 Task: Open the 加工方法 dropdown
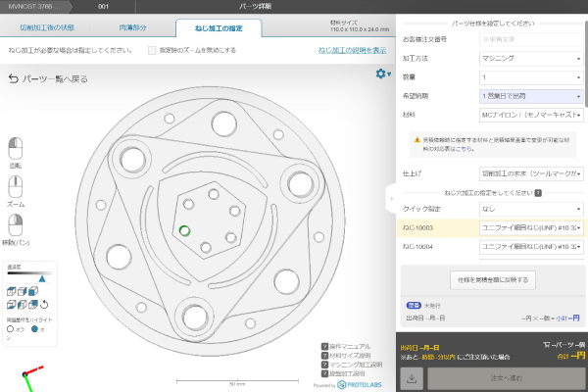click(x=530, y=58)
